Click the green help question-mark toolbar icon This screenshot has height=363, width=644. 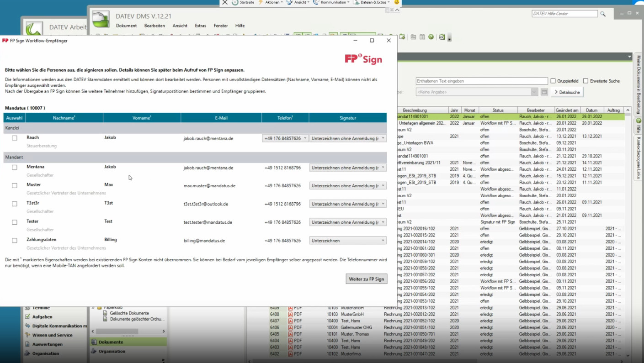click(431, 37)
